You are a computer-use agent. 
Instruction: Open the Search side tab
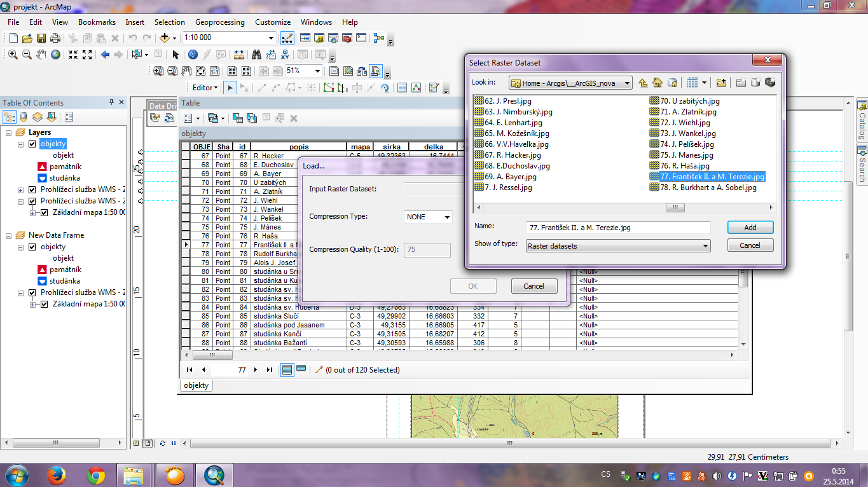pos(862,165)
